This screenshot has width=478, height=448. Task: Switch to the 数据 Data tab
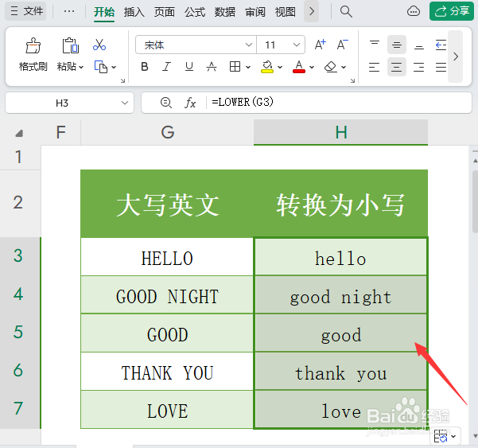[225, 12]
